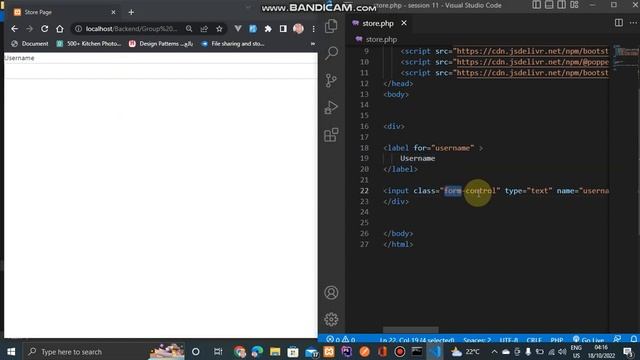Close the store.php editor tab
Viewport: 640px width, 360px height.
pos(404,23)
